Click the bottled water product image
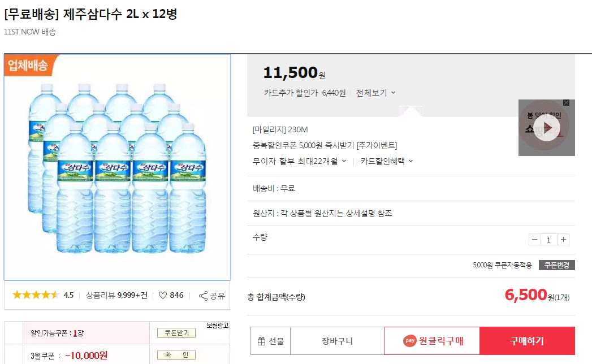Viewport: 592px width, 364px height. coord(117,168)
